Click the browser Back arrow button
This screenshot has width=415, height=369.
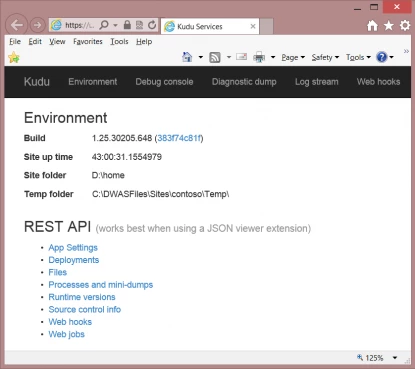16,25
